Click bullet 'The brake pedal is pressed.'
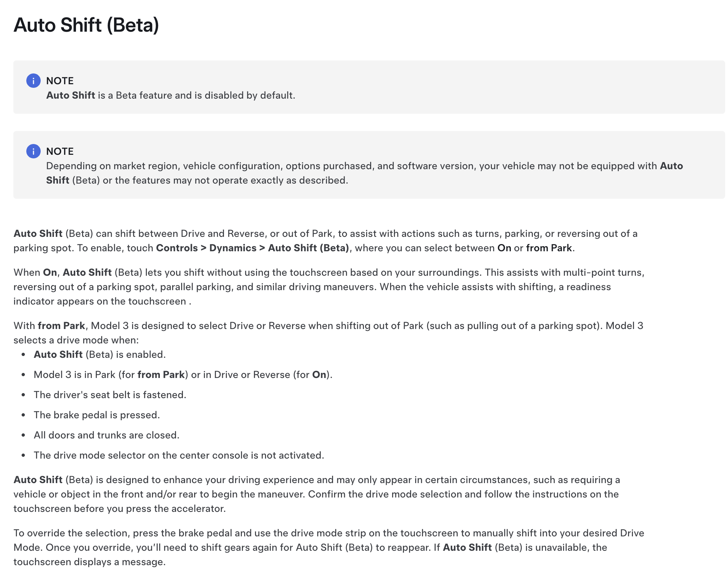Viewport: 728px width, 581px height. pos(97,415)
